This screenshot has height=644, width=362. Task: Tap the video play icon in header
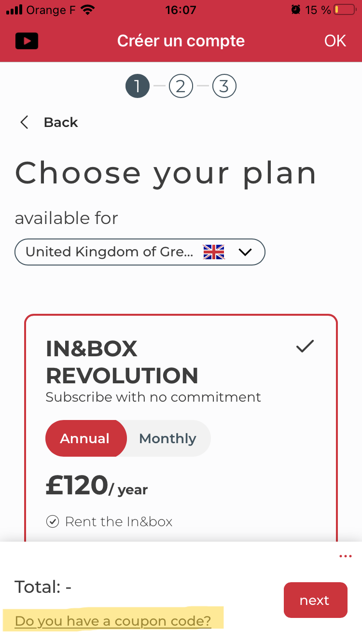click(x=27, y=41)
